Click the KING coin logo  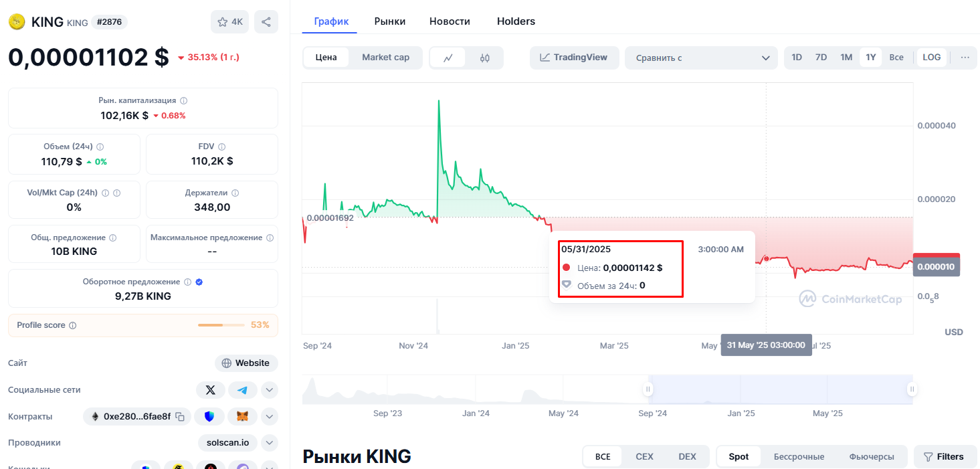17,22
